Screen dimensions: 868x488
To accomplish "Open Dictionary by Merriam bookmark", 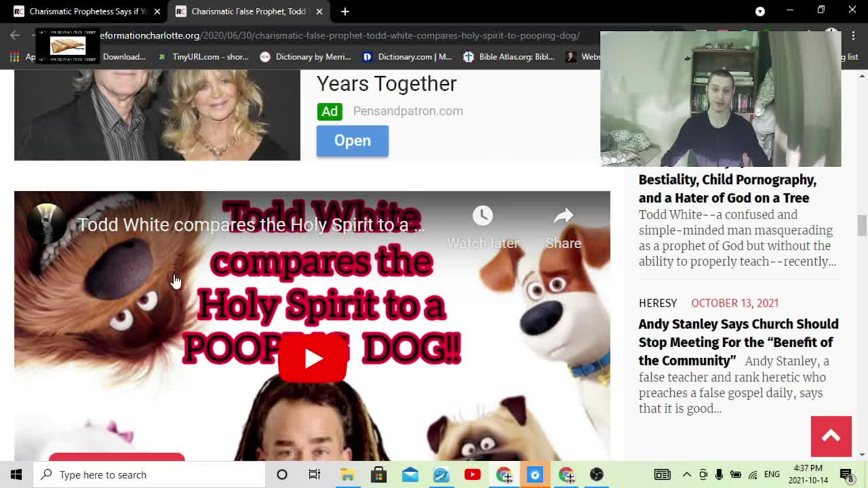I will [306, 57].
